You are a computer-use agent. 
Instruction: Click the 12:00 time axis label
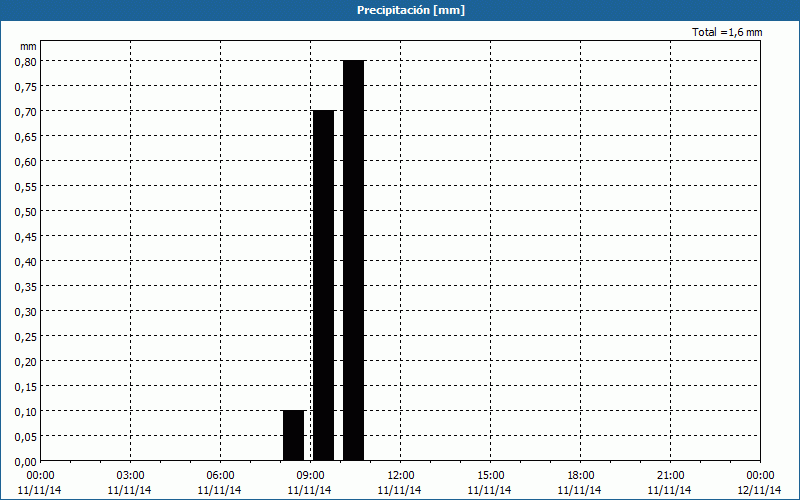click(x=401, y=475)
